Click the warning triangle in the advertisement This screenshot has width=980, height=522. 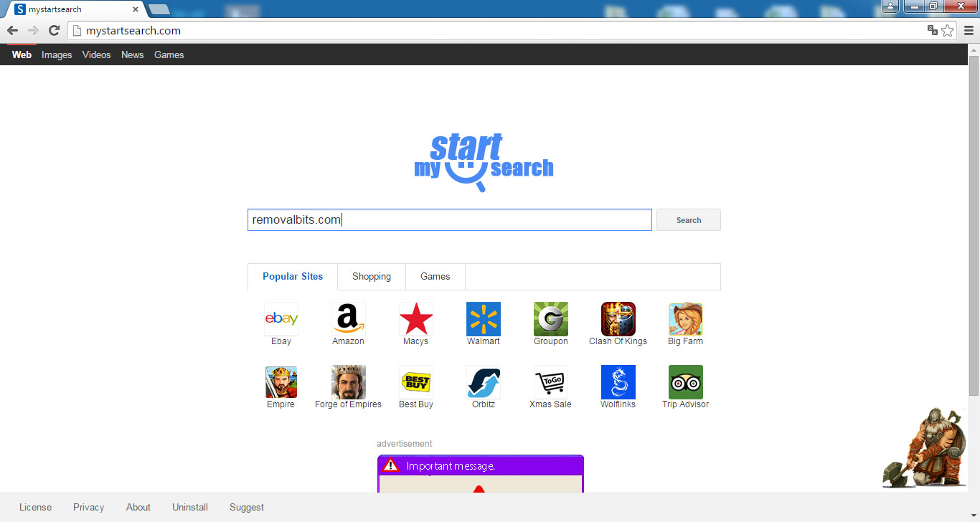pyautogui.click(x=390, y=465)
